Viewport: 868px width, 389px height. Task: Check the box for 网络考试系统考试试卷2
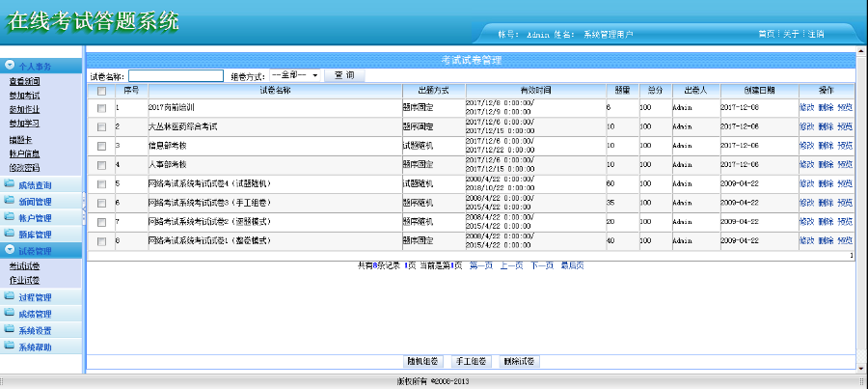click(x=101, y=222)
